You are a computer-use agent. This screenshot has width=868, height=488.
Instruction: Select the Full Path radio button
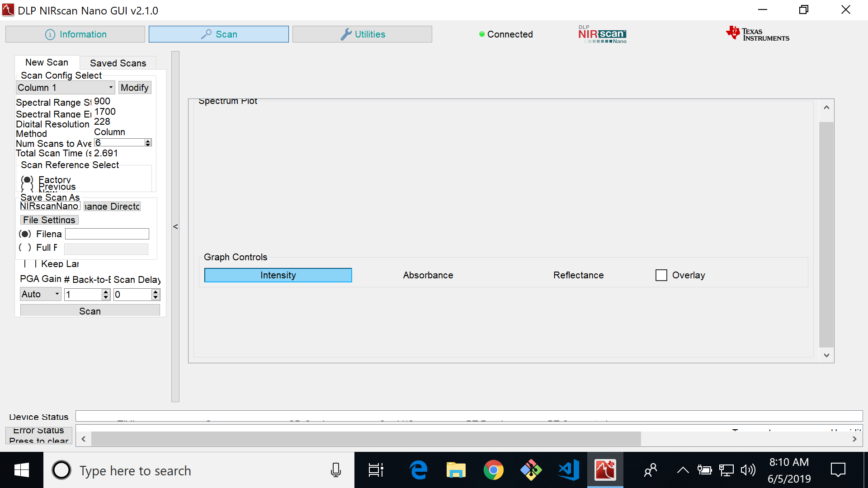click(x=25, y=248)
